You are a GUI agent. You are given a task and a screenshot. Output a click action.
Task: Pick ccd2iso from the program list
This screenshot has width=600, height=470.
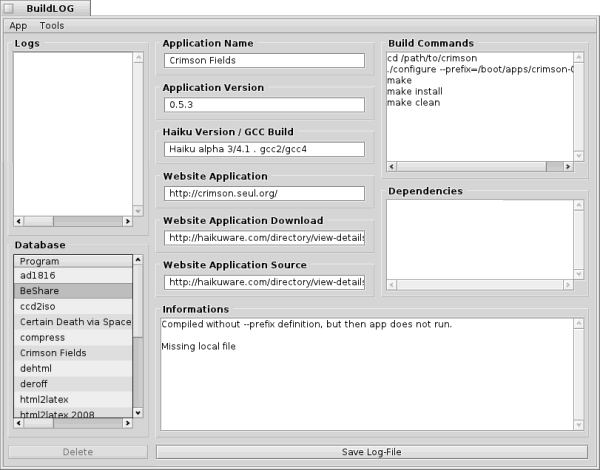[73, 307]
